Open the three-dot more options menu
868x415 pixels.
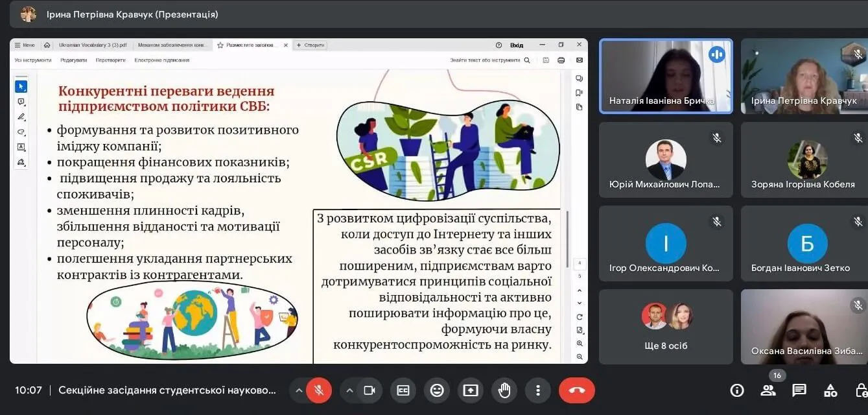[537, 390]
